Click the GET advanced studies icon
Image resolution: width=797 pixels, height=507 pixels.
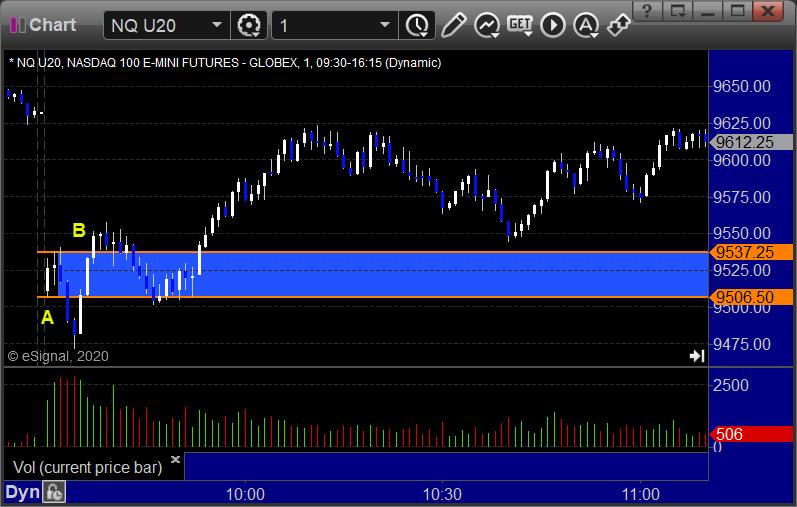tap(520, 25)
